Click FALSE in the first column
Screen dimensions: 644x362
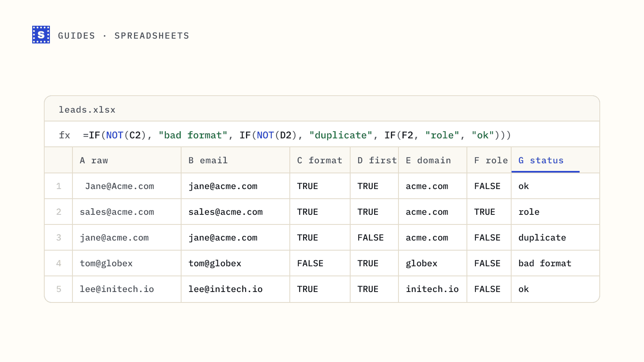pos(374,238)
